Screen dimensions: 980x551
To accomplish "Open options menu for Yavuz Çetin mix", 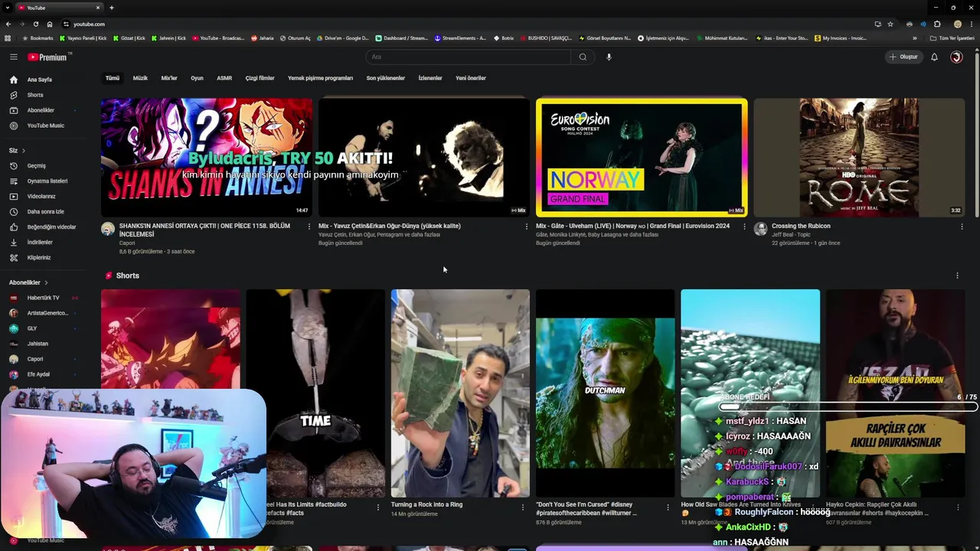I will (527, 227).
